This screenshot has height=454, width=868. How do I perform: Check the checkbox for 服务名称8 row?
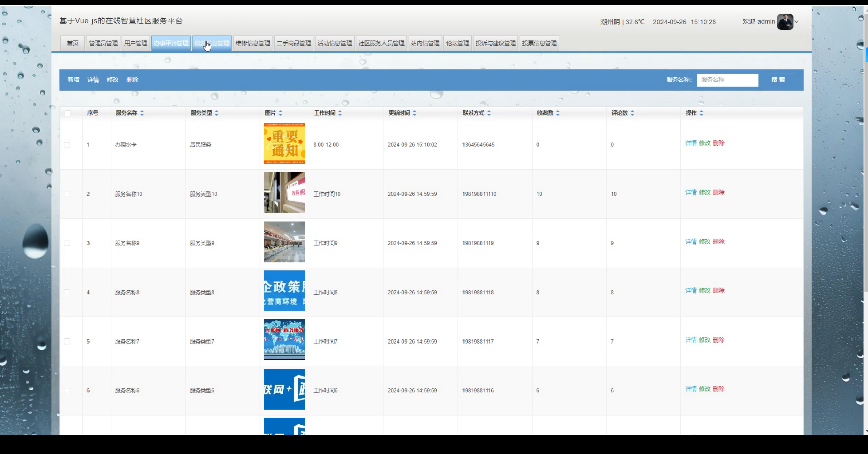point(67,292)
